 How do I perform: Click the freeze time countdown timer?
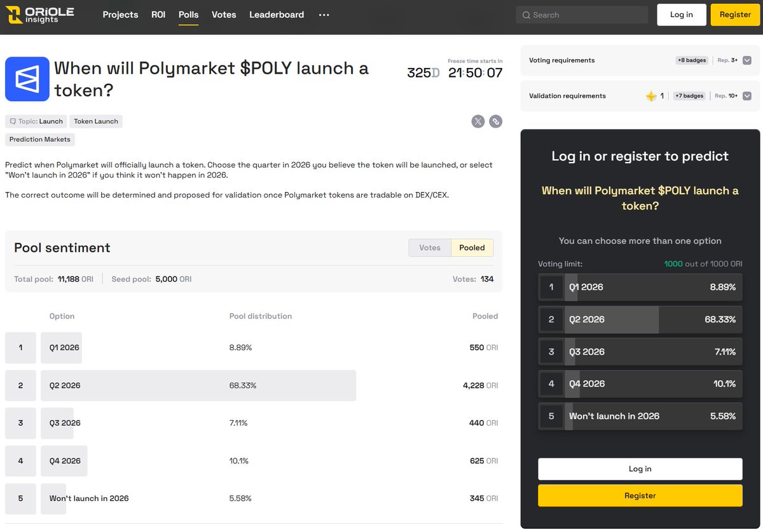click(x=455, y=72)
